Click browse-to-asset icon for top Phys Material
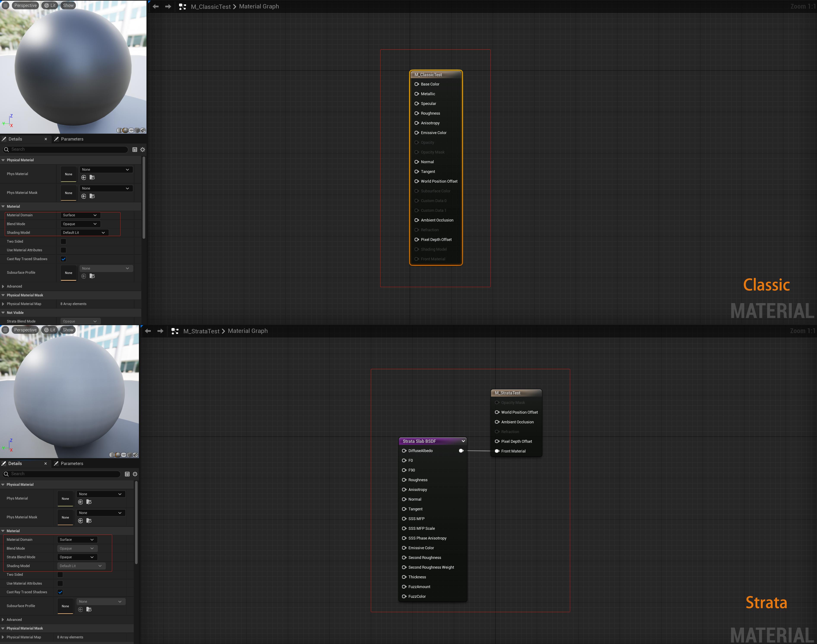 (x=92, y=178)
